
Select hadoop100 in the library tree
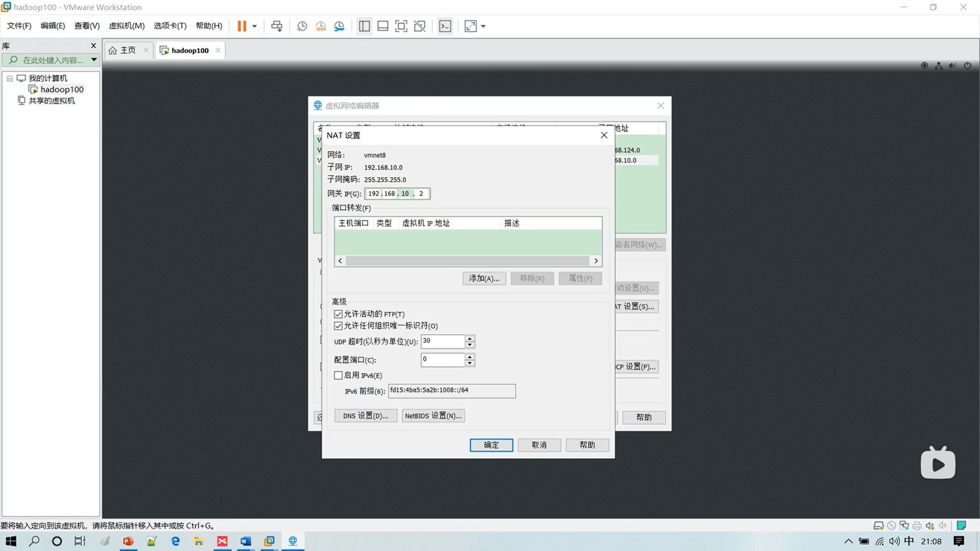point(56,89)
